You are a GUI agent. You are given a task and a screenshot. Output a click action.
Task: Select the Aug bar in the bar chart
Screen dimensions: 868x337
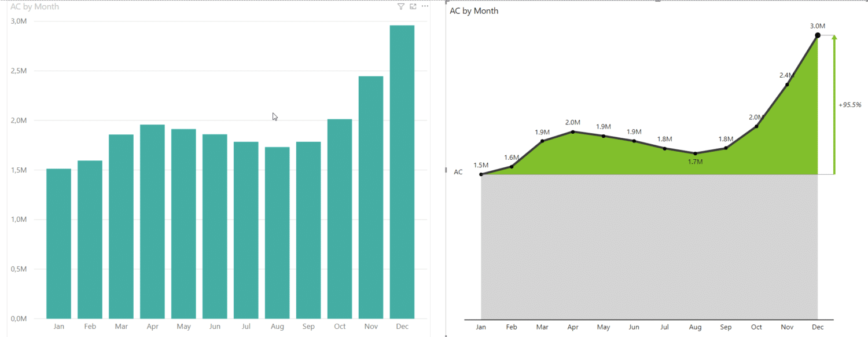(x=277, y=233)
